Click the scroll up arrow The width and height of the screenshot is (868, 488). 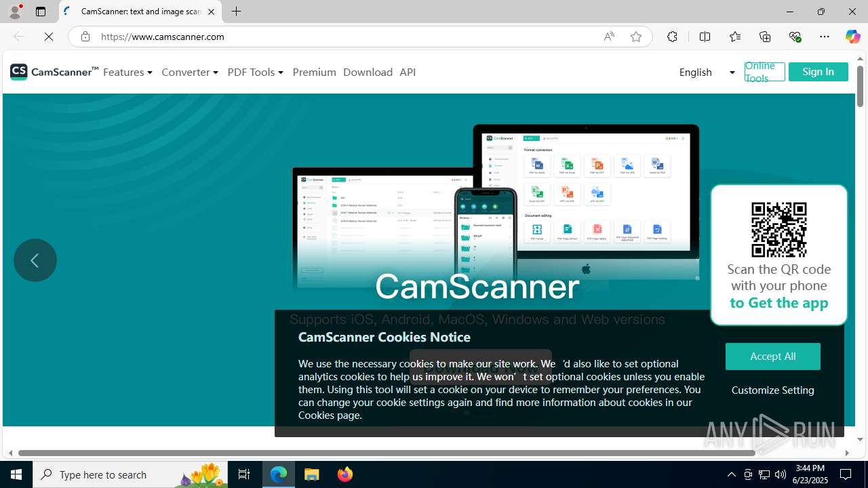pyautogui.click(x=860, y=59)
